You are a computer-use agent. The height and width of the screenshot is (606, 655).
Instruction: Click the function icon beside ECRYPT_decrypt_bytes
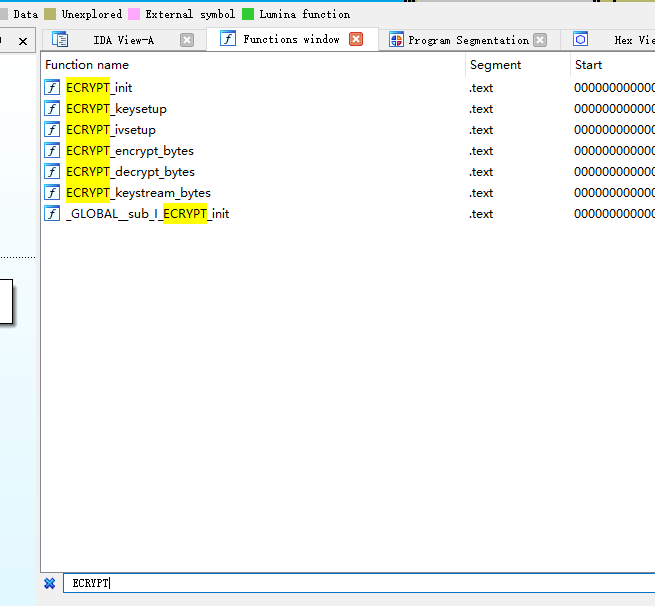(x=52, y=172)
